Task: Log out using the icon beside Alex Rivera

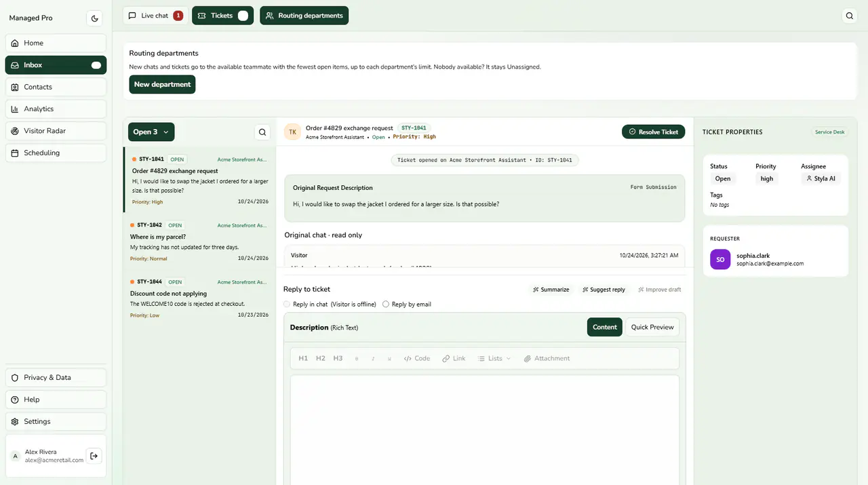Action: (x=94, y=456)
